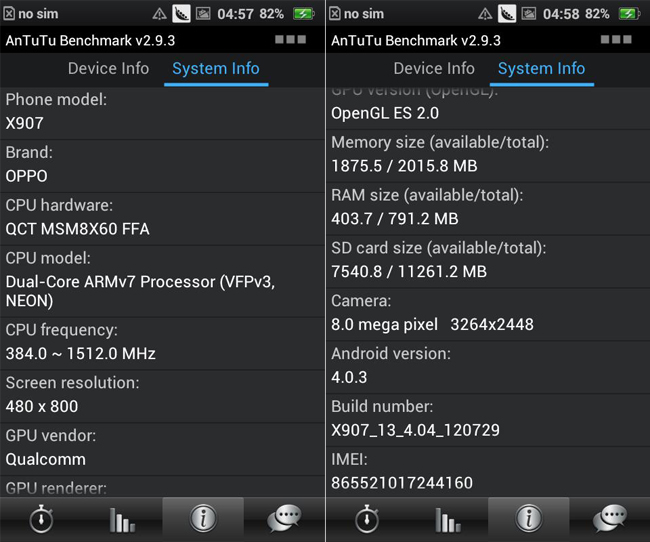Tap the Screen resolution: label
The image size is (650, 542).
tap(73, 383)
